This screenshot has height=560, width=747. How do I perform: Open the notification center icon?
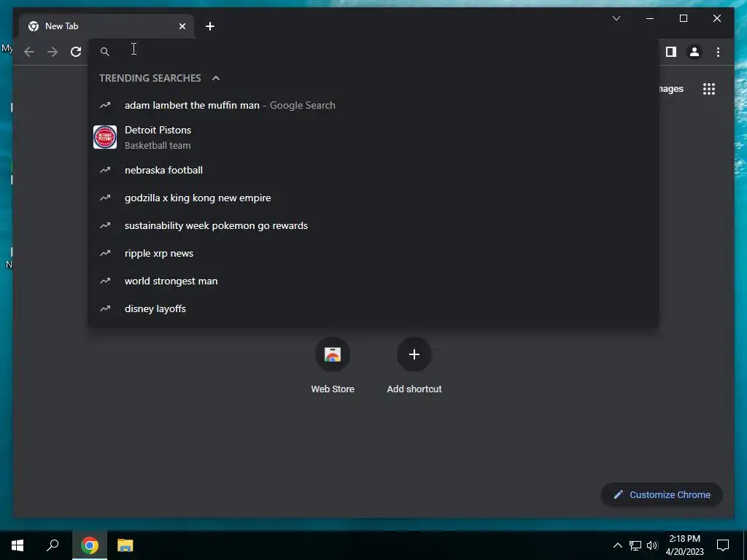(x=723, y=545)
